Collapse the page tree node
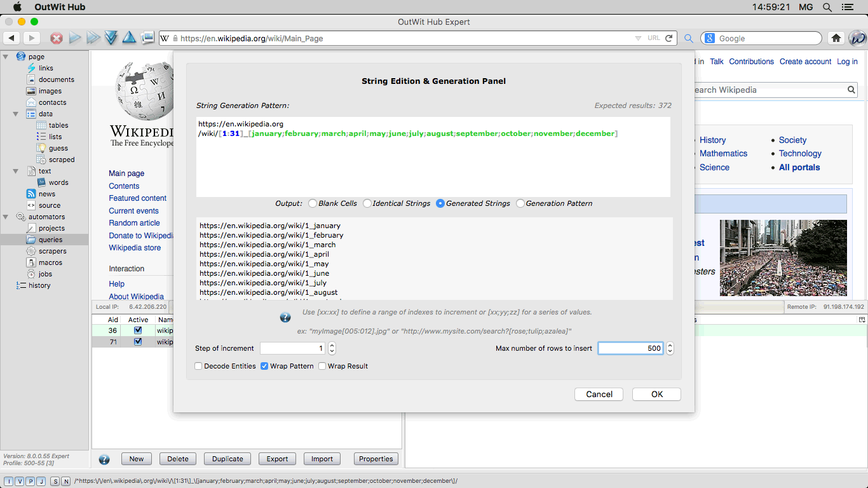868x488 pixels. click(6, 57)
